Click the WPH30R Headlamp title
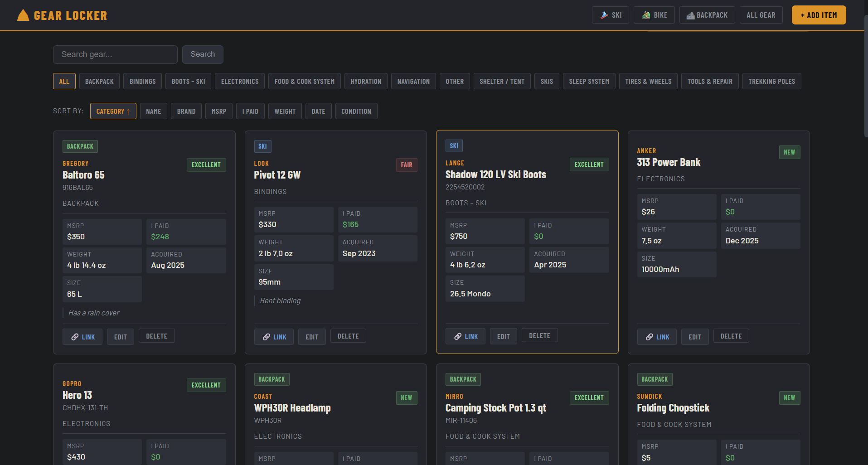This screenshot has height=465, width=868. 292,408
